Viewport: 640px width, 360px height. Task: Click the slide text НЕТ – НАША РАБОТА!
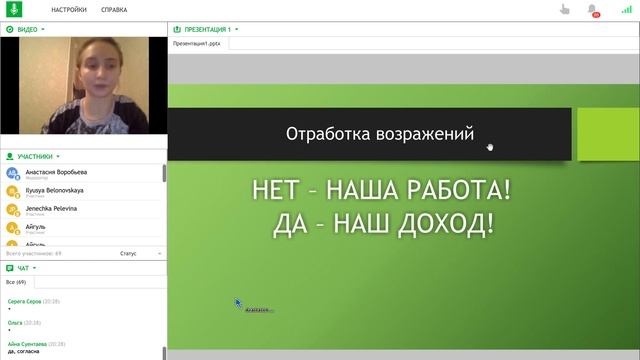[382, 190]
